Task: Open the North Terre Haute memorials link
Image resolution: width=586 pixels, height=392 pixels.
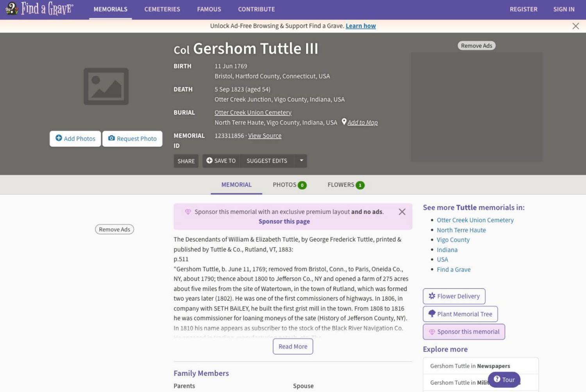Action: [x=461, y=230]
